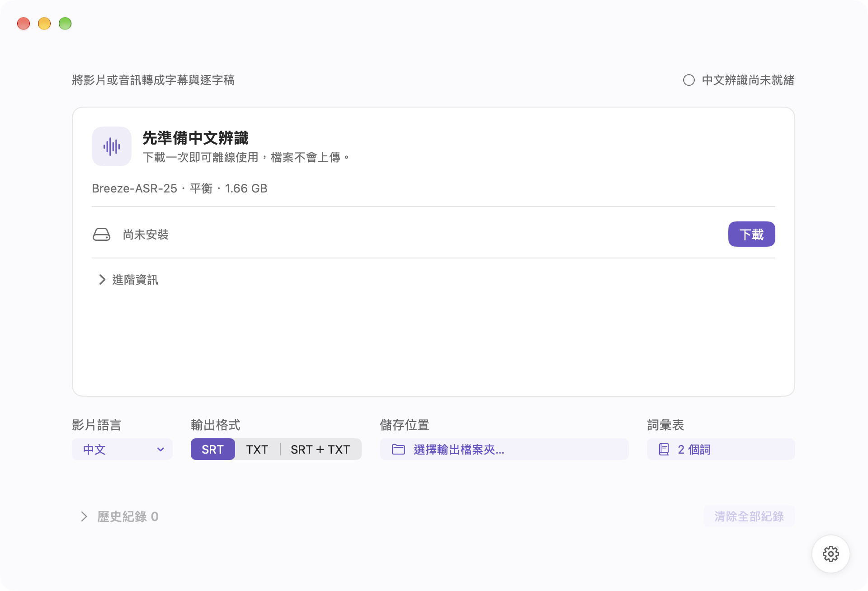Click the heading 先準備中文辨識

[196, 138]
